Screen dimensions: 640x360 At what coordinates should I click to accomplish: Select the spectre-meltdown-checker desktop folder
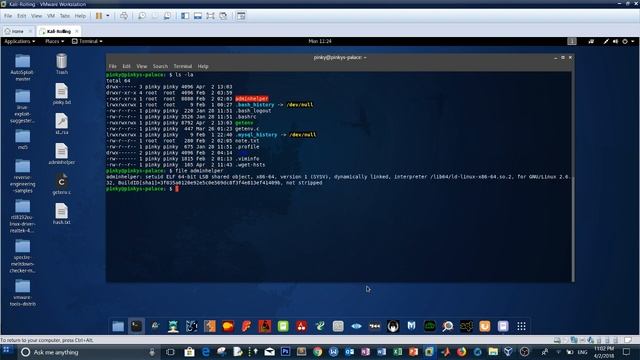click(22, 256)
